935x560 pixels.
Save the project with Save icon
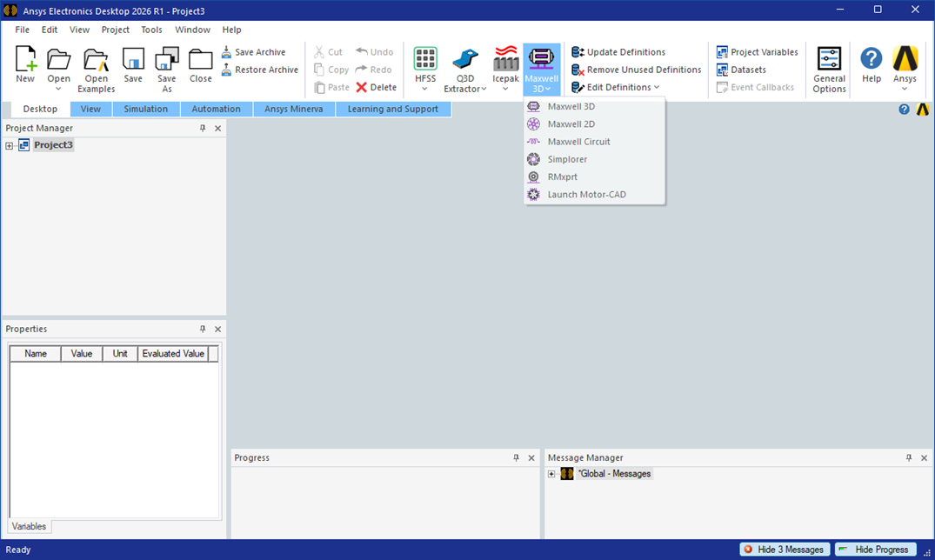(133, 63)
